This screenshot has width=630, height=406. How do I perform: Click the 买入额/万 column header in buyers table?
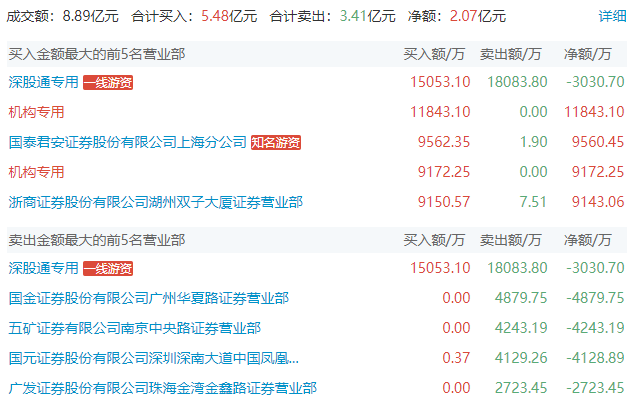point(434,54)
